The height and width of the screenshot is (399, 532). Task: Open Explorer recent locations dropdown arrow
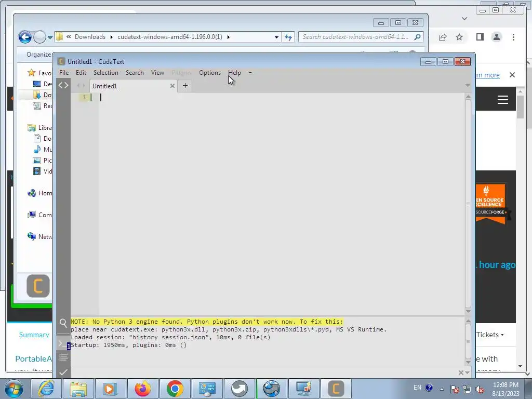tap(50, 37)
